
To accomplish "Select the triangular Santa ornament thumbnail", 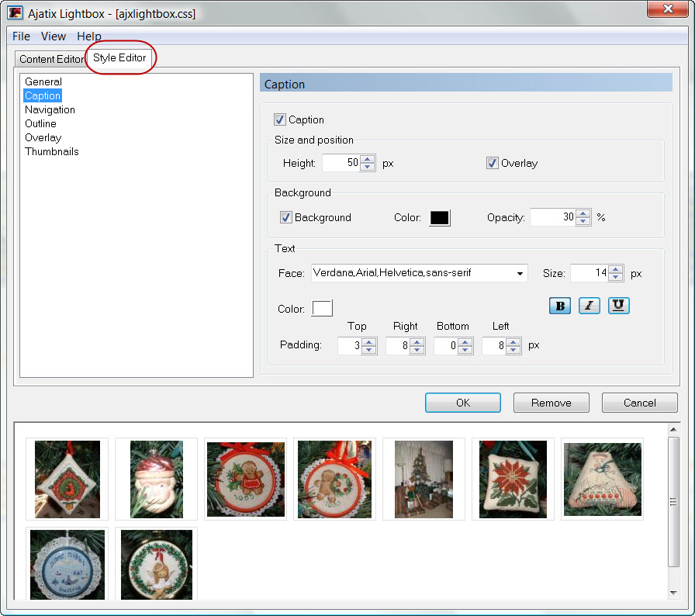I will pyautogui.click(x=603, y=479).
